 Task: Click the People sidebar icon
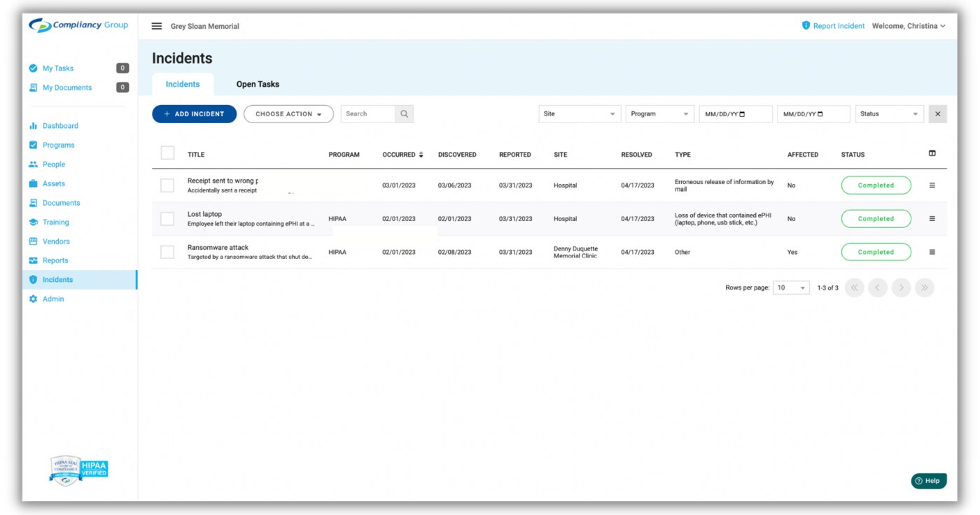[33, 164]
